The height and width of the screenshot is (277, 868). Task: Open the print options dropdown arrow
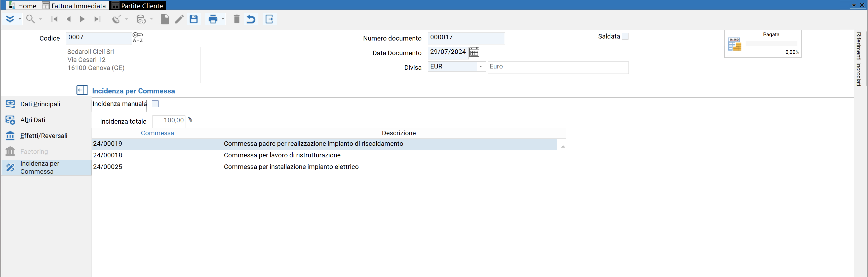click(x=223, y=19)
